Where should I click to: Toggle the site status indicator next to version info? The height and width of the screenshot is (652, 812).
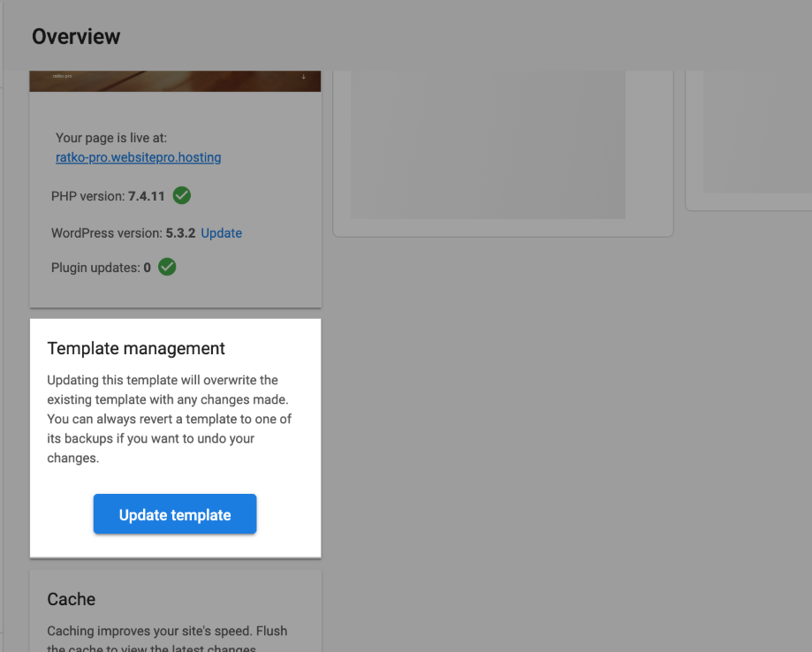pos(181,195)
